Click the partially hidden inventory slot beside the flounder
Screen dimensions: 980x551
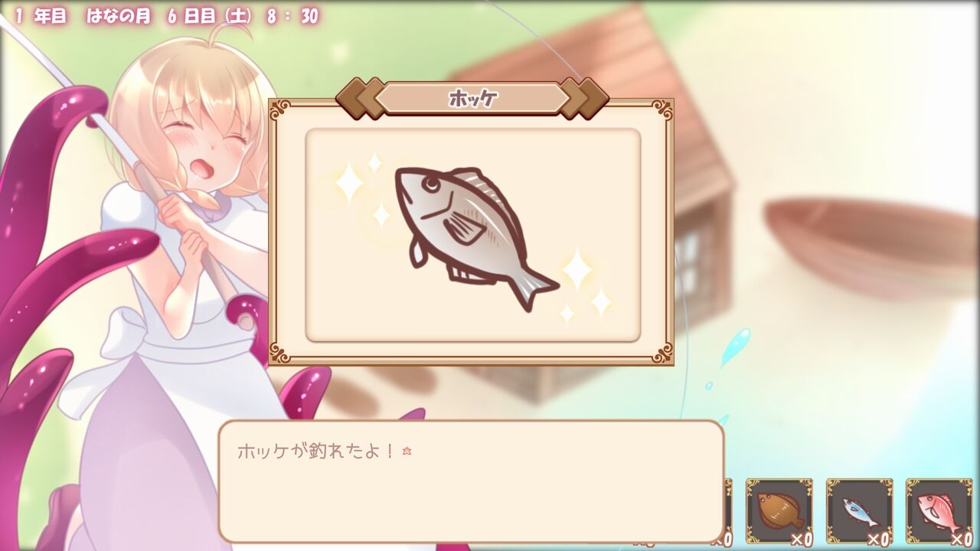tap(728, 511)
